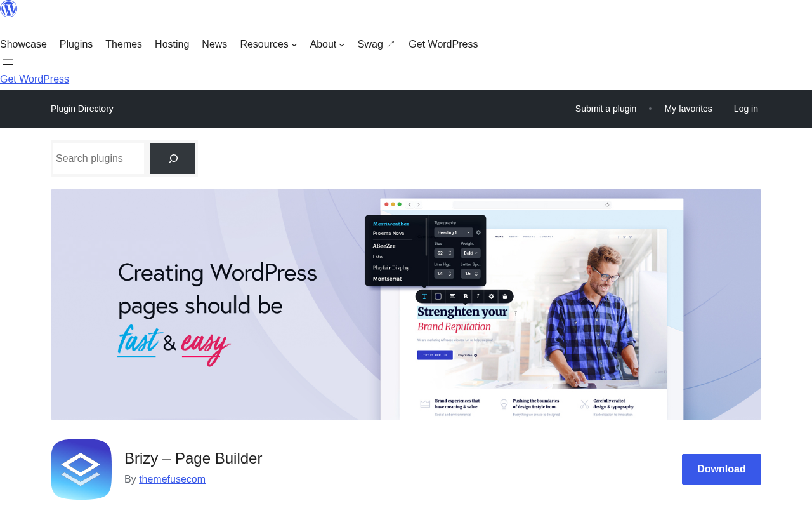Click the Log in link

(746, 109)
